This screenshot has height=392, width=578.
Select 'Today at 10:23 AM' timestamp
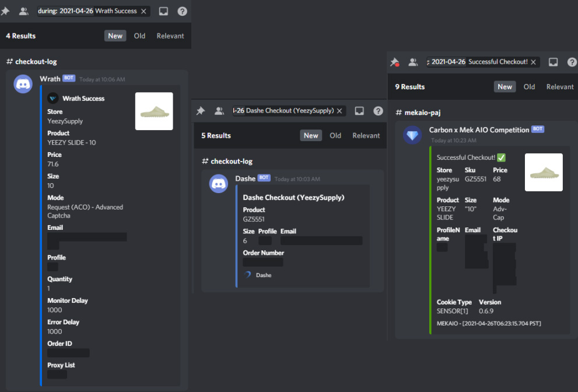(454, 140)
